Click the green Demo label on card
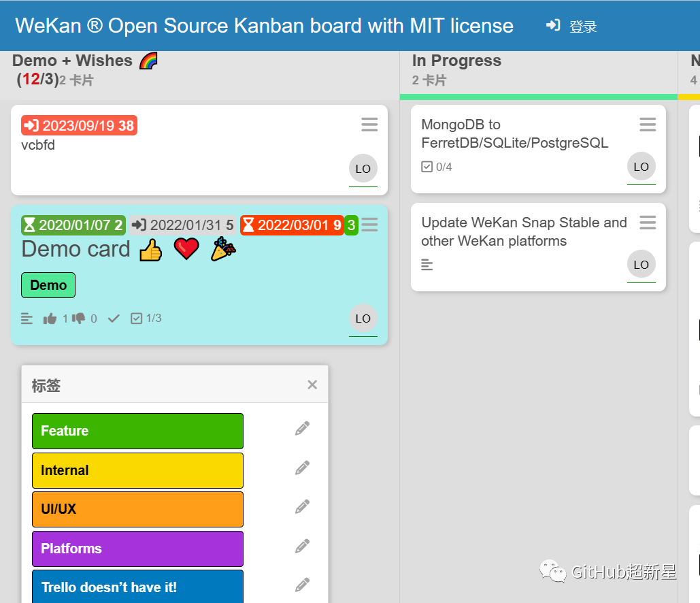Screen dimensions: 700x603 point(48,285)
